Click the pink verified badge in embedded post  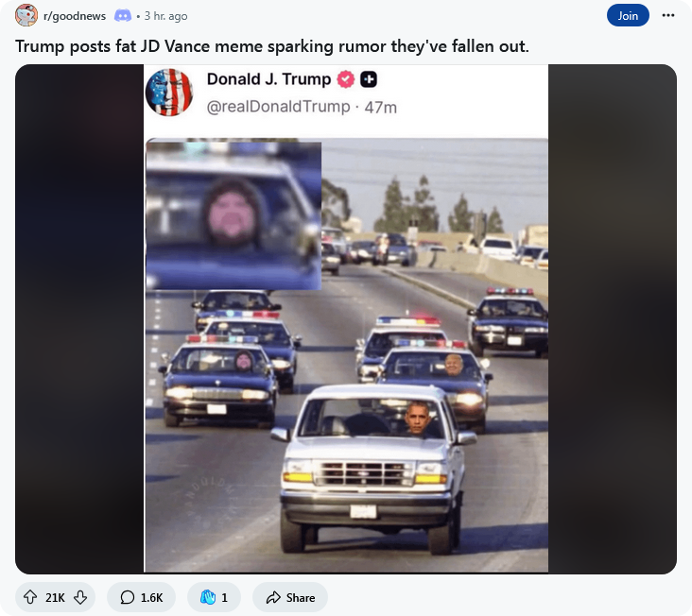(x=346, y=79)
